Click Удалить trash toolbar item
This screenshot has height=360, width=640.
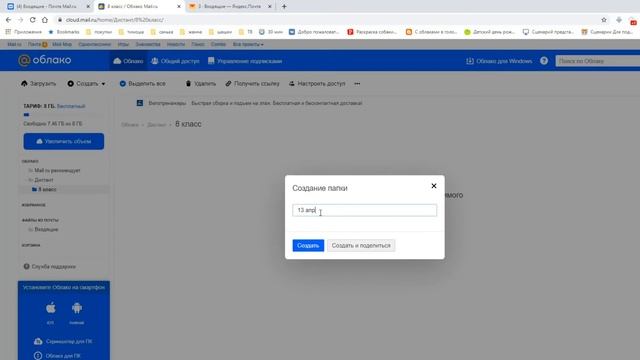(200, 83)
